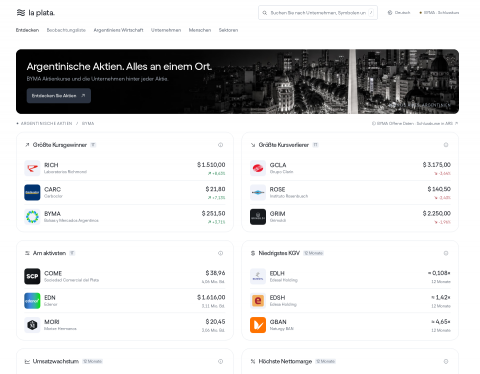Click the Am aktivsten heading
Screen dimensions: 480x374
(49, 253)
